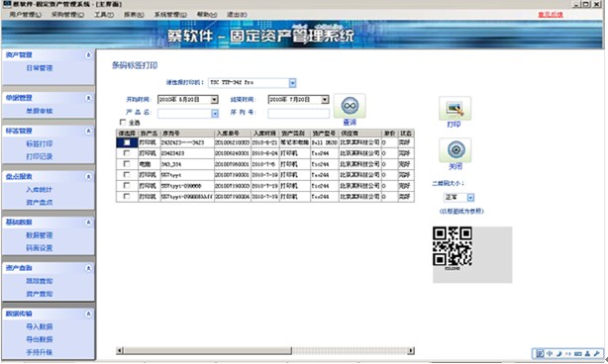This screenshot has width=608, height=364.
Task: Open the 用户管理 menu
Action: tap(25, 15)
